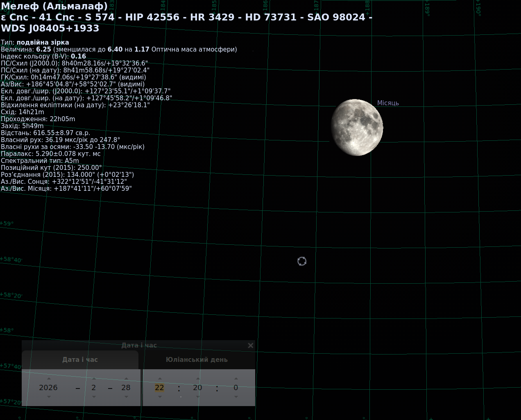521x420 pixels.
Task: Click the Відстань: 616.55±8.97 св.р. line
Action: [45, 133]
